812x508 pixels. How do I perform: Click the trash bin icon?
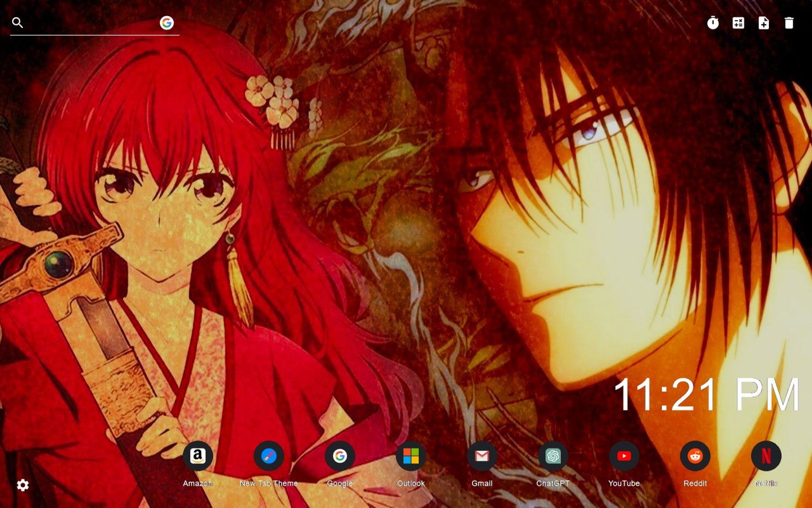(789, 23)
